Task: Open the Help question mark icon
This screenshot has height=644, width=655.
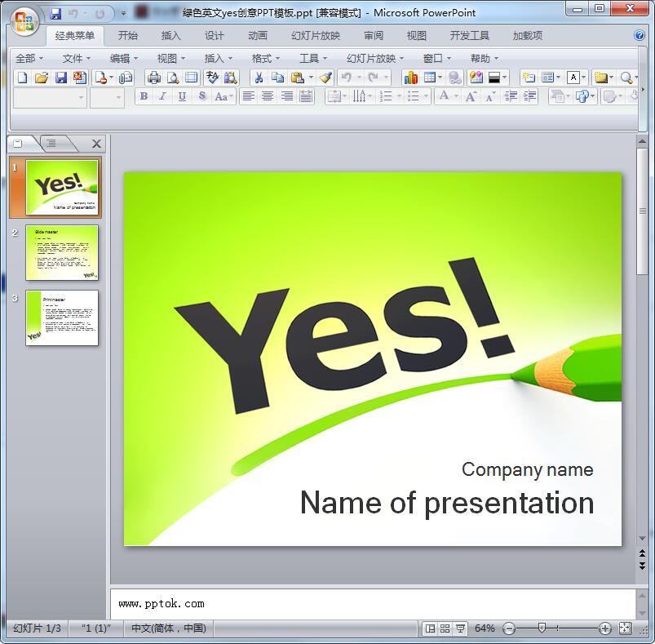Action: click(640, 35)
